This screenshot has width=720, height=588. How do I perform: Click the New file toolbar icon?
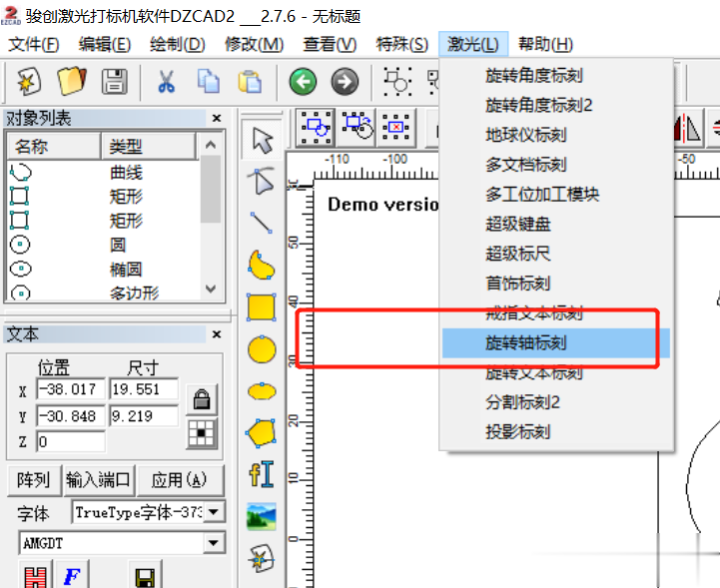(29, 81)
